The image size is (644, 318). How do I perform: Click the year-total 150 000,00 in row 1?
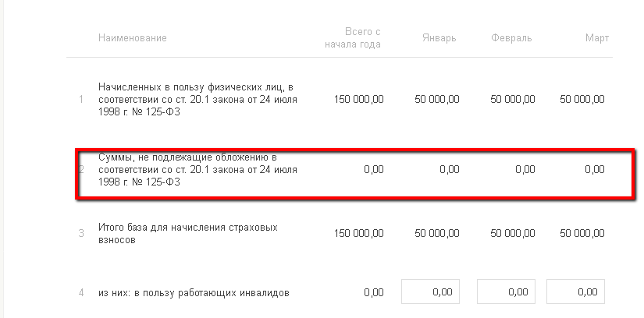tap(358, 100)
